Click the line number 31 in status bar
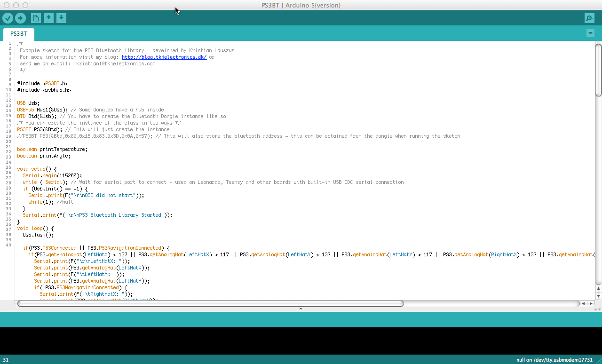The image size is (602, 364). [x=6, y=360]
